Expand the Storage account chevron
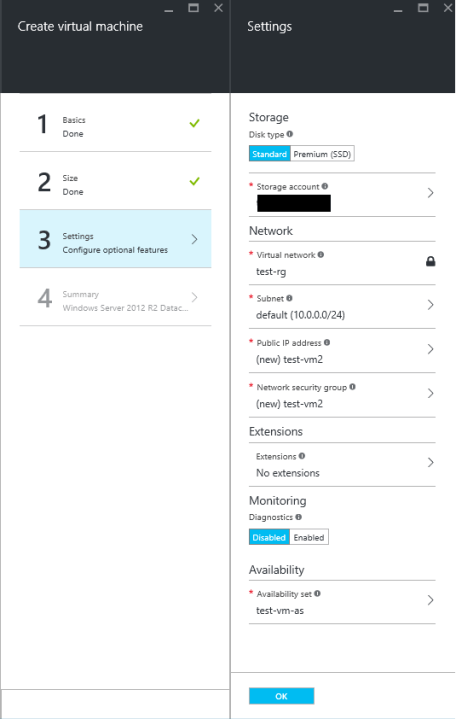The image size is (456, 719). (x=430, y=193)
